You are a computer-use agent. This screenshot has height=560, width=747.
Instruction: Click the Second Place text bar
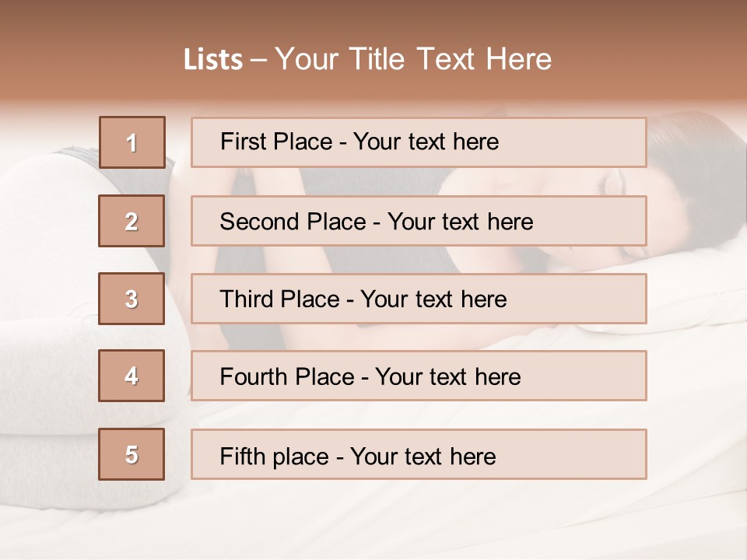(x=419, y=221)
